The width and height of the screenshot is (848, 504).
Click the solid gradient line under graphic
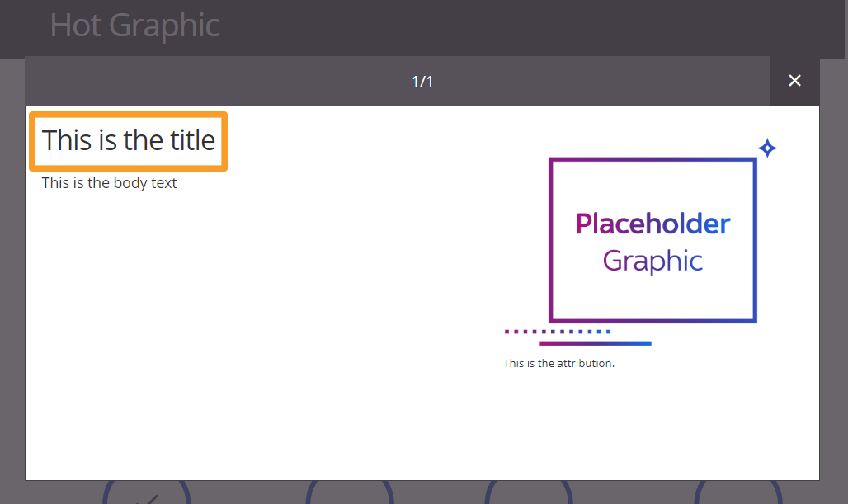pos(595,343)
